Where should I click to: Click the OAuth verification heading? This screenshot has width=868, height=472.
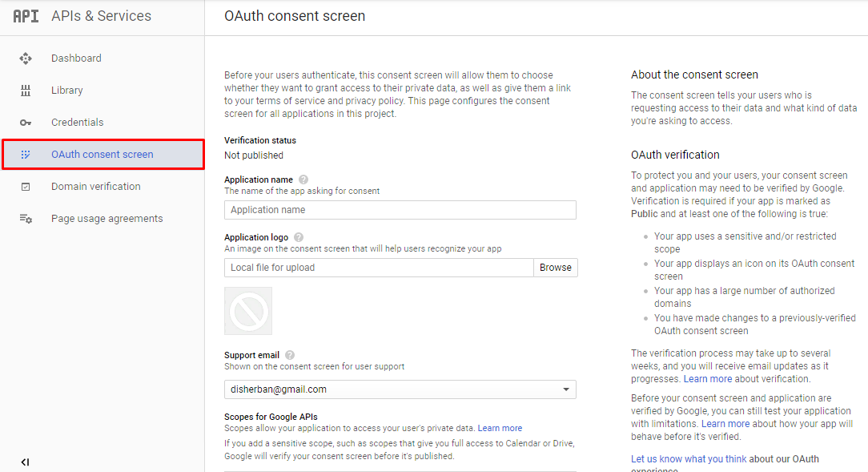tap(675, 155)
